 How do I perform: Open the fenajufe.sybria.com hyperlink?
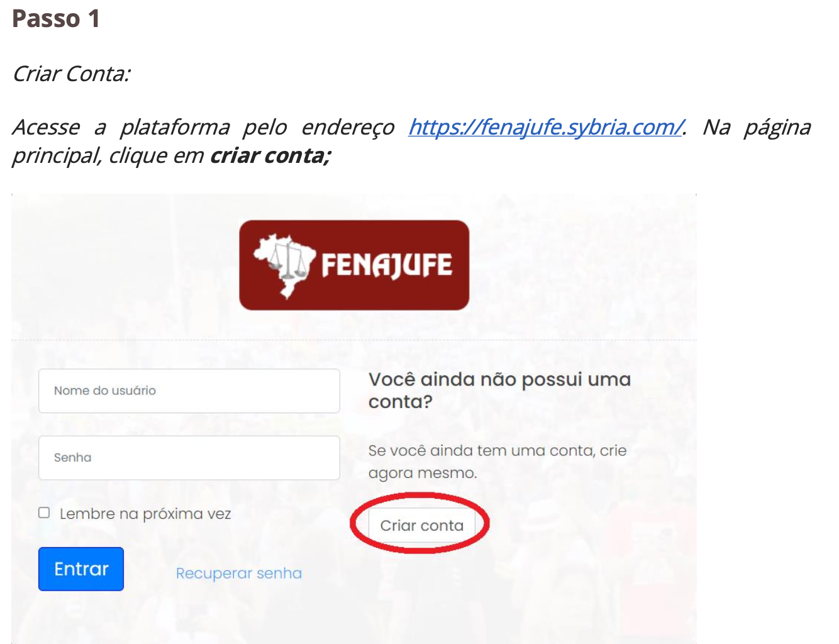(545, 127)
